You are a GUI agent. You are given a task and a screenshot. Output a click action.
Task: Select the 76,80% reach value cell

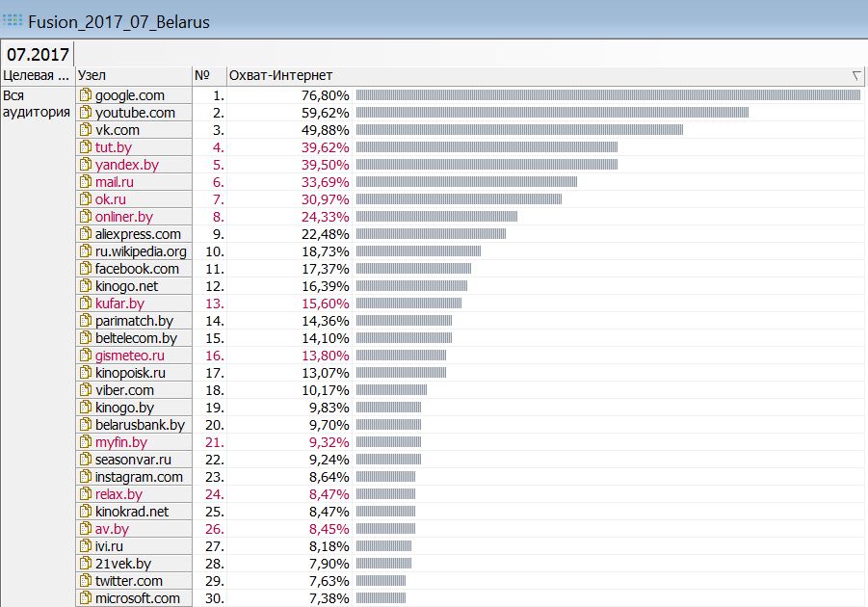pos(324,95)
